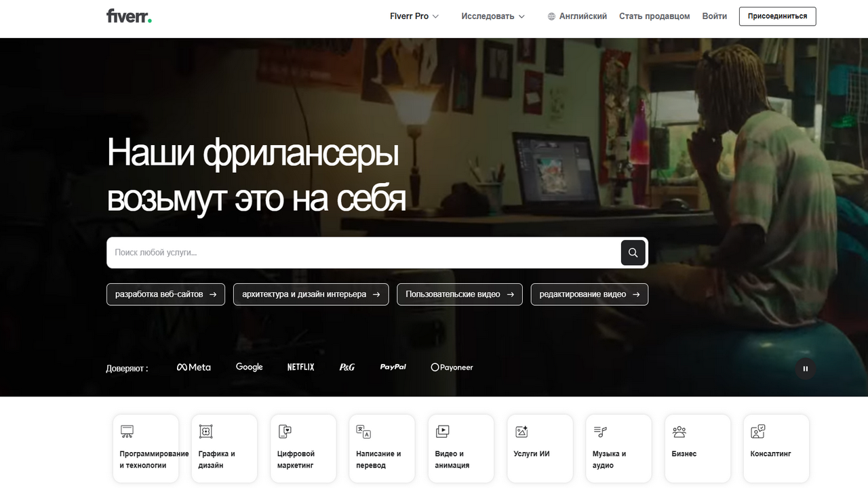The image size is (868, 488).
Task: Open the Music and Audio category icon
Action: point(600,432)
